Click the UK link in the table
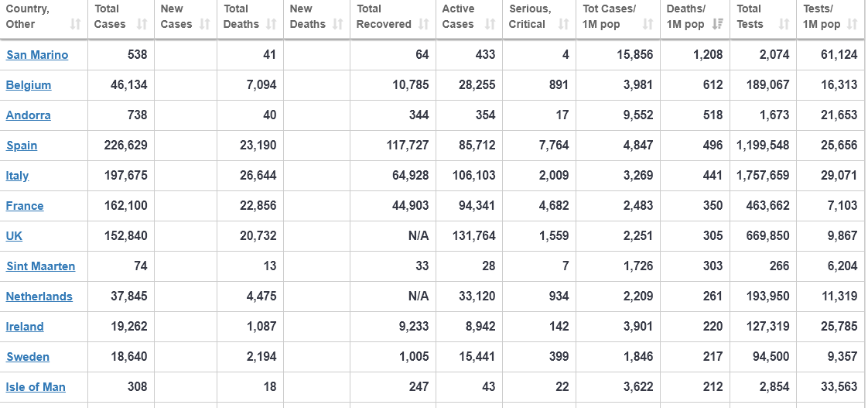868x408 pixels. click(14, 236)
